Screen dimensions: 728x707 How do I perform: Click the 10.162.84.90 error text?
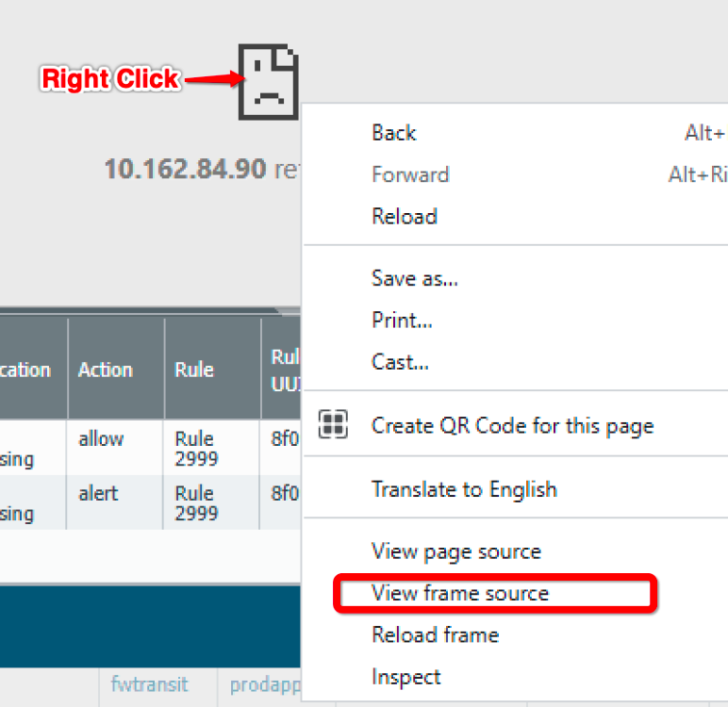click(185, 169)
